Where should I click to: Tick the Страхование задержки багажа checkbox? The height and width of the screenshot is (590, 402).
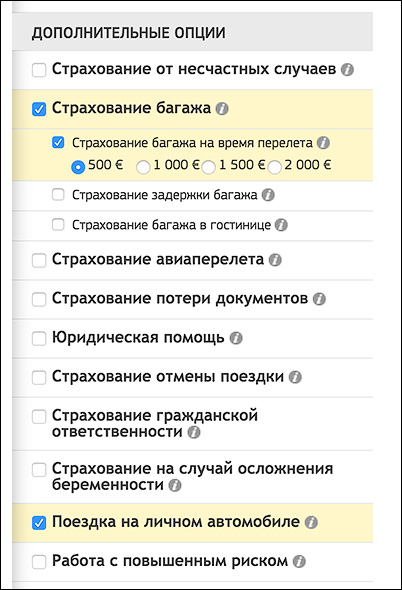coord(58,195)
